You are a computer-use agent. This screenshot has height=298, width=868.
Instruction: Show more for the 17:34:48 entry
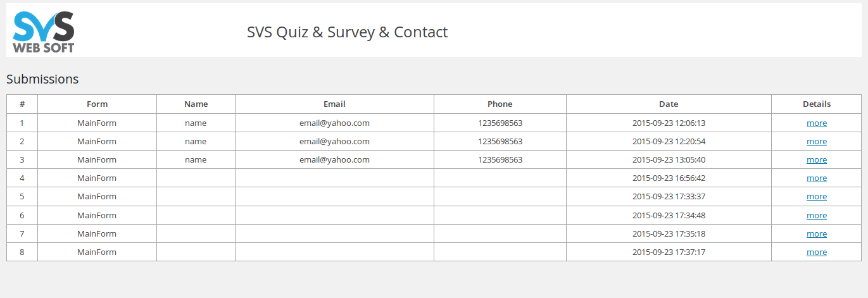[x=816, y=216]
